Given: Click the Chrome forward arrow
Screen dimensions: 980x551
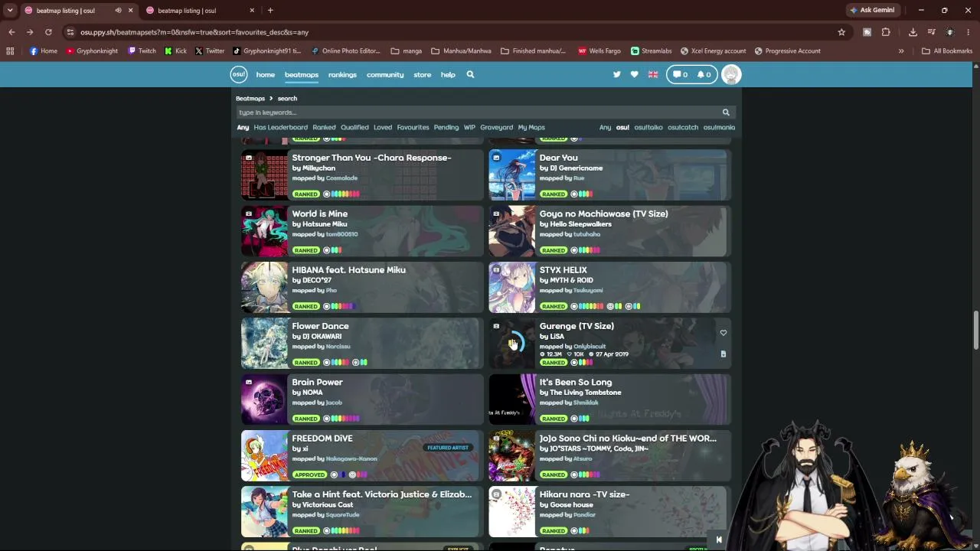Looking at the screenshot, I should pyautogui.click(x=30, y=32).
